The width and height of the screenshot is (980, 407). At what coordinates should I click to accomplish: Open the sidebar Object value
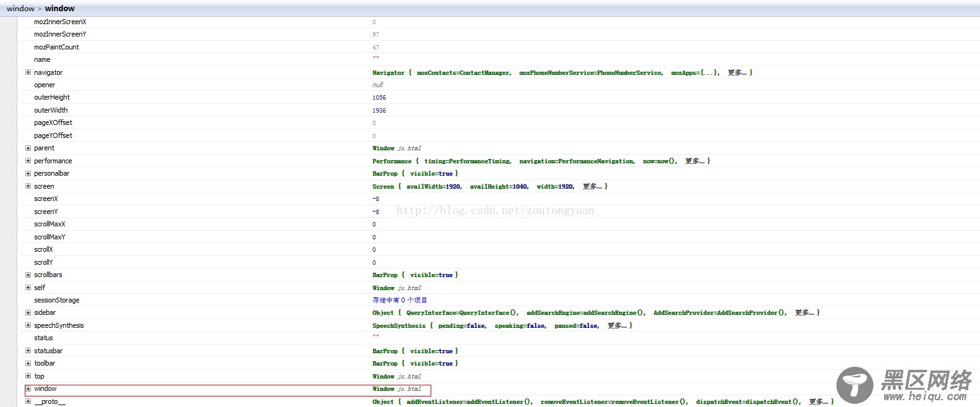tap(596, 313)
